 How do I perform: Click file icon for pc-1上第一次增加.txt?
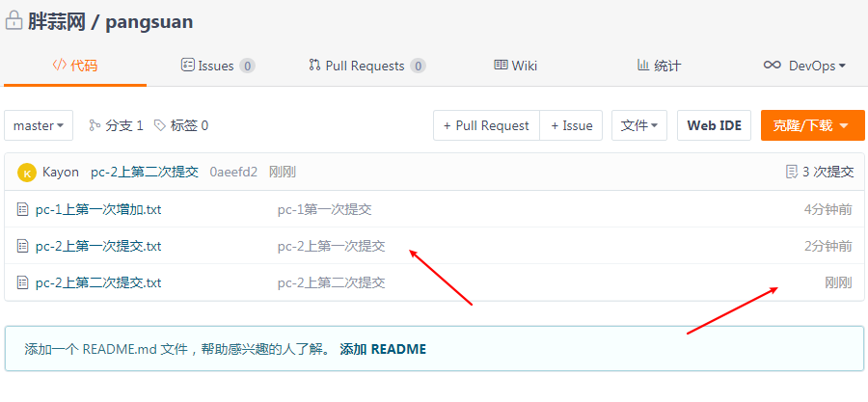(23, 209)
